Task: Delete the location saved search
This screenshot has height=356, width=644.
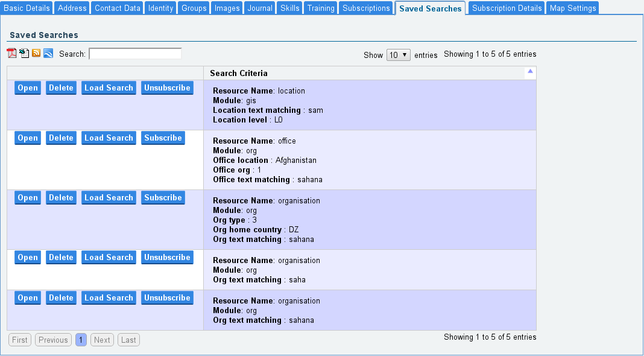Action: click(x=61, y=88)
